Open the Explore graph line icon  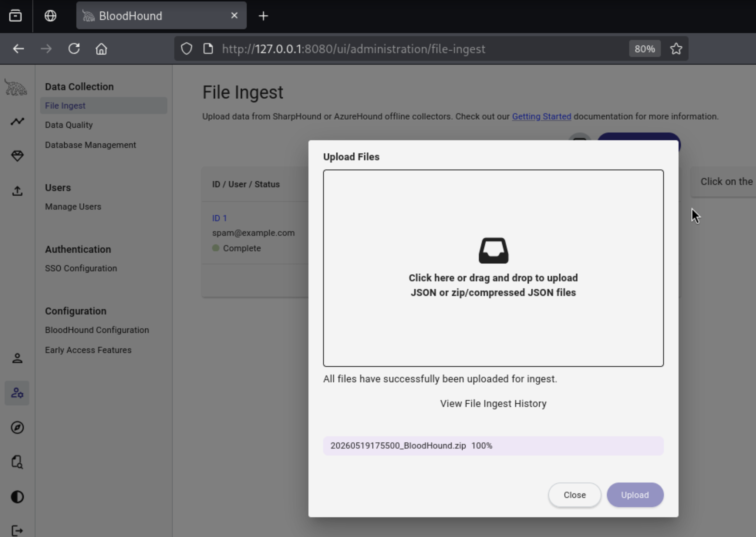click(17, 121)
